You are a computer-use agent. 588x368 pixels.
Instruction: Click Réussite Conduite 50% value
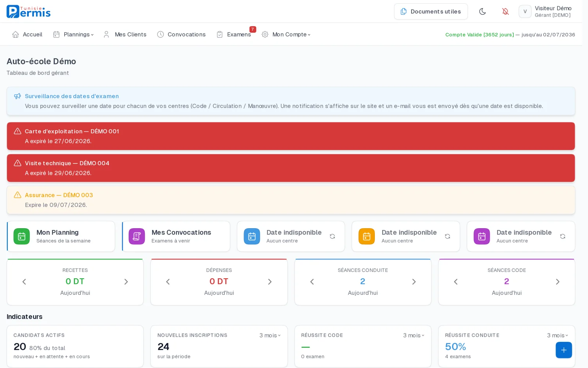(455, 347)
